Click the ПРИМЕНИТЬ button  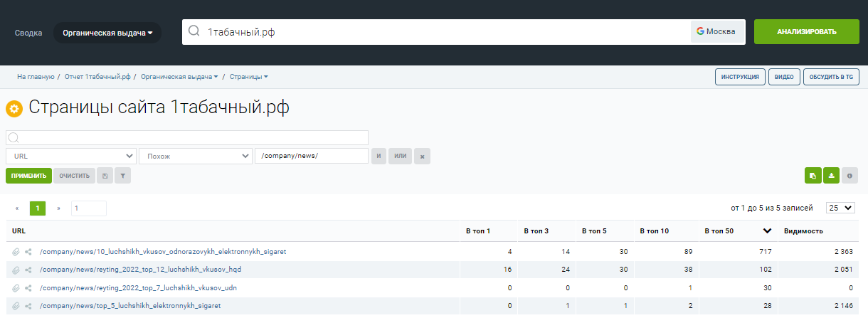pyautogui.click(x=28, y=175)
